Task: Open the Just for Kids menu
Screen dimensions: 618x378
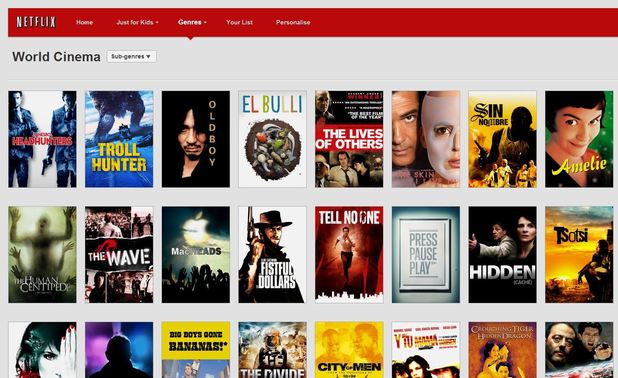Action: tap(137, 22)
